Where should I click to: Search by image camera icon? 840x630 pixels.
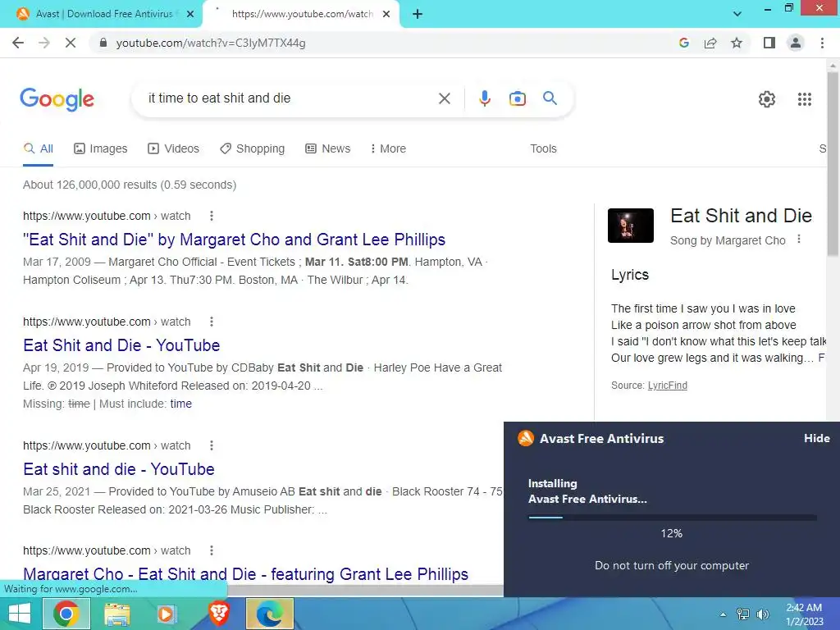[x=517, y=98]
